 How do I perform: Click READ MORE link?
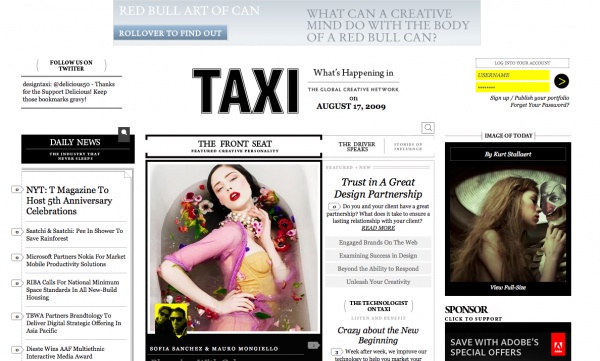point(378,228)
